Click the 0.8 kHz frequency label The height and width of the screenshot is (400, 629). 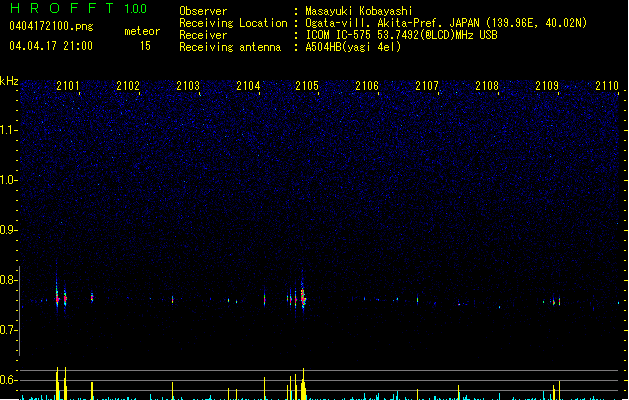(x=9, y=280)
